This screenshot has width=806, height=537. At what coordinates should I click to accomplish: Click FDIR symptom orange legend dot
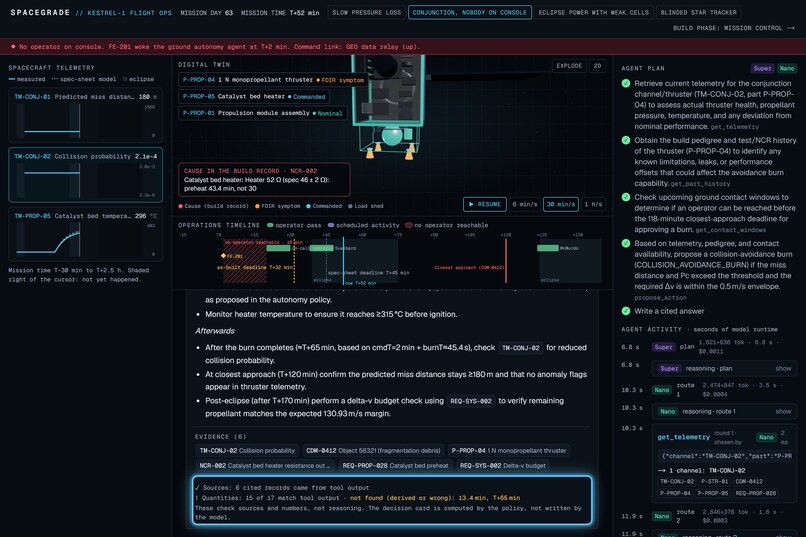(257, 206)
